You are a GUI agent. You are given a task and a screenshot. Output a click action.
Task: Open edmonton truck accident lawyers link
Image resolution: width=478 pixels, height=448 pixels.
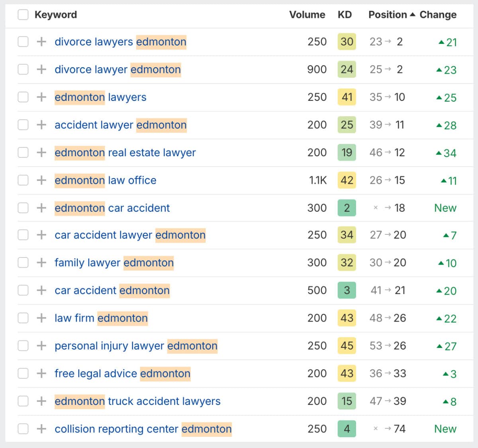pos(137,401)
